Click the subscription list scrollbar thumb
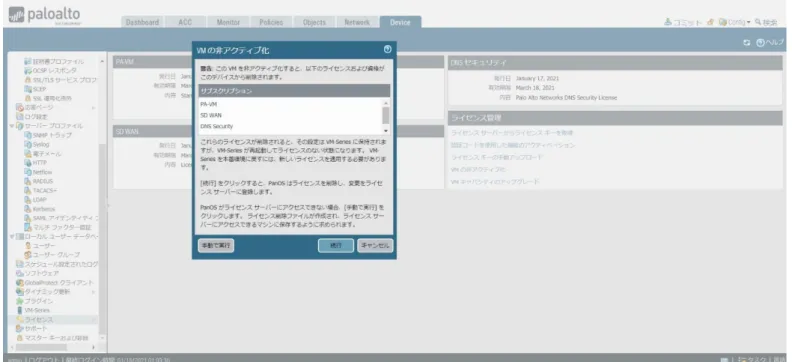Image resolution: width=792 pixels, height=362 pixels. (386, 115)
